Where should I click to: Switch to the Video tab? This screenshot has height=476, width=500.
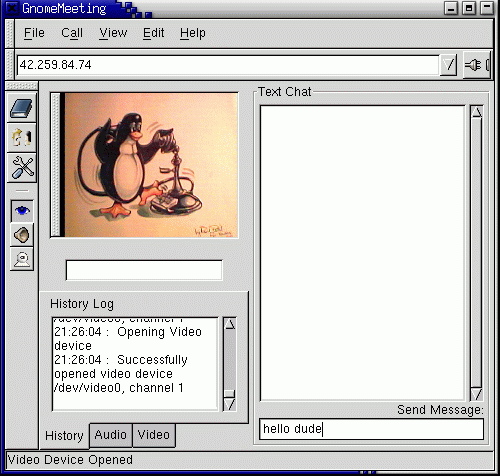tap(154, 435)
